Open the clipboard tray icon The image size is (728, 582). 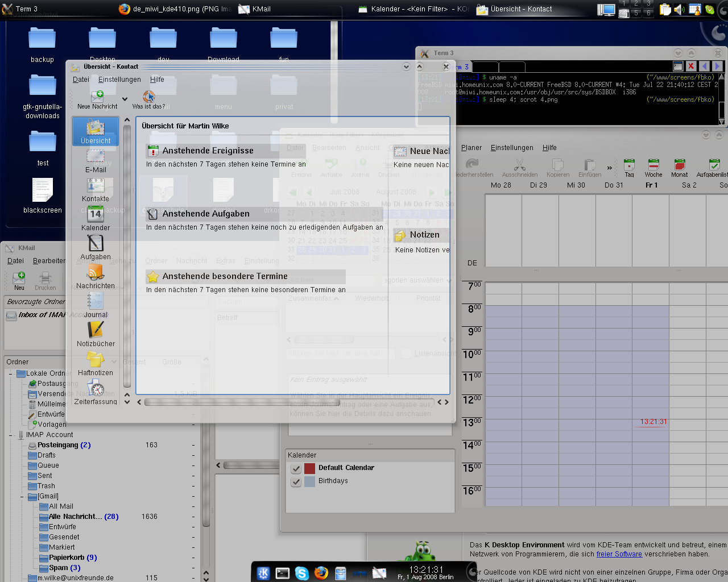coord(665,9)
